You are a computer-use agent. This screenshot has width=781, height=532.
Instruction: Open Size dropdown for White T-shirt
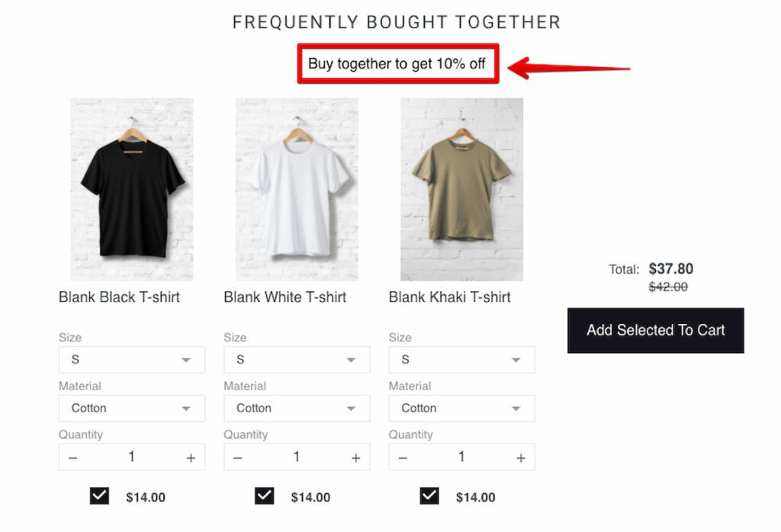(297, 360)
